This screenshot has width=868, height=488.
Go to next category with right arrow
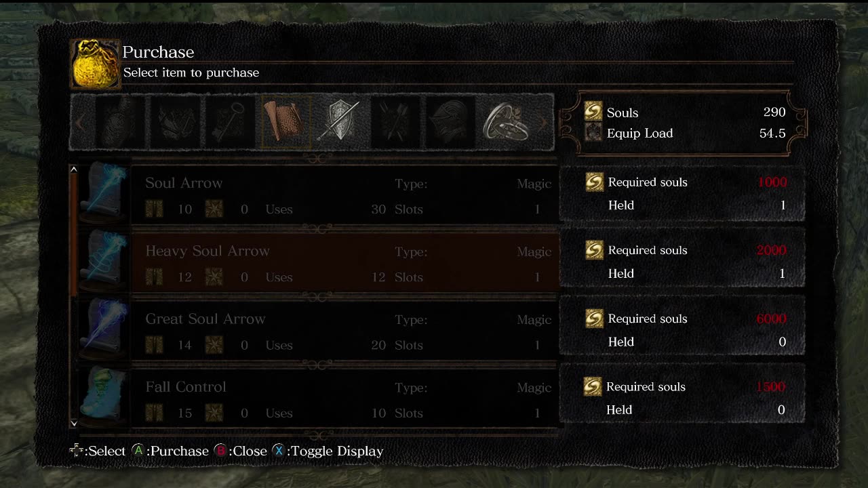(542, 123)
